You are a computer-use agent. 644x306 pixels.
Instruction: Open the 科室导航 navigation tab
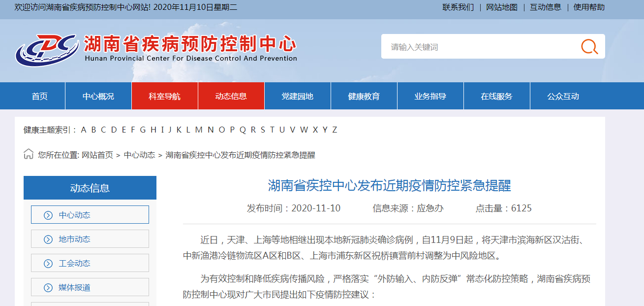(x=165, y=96)
